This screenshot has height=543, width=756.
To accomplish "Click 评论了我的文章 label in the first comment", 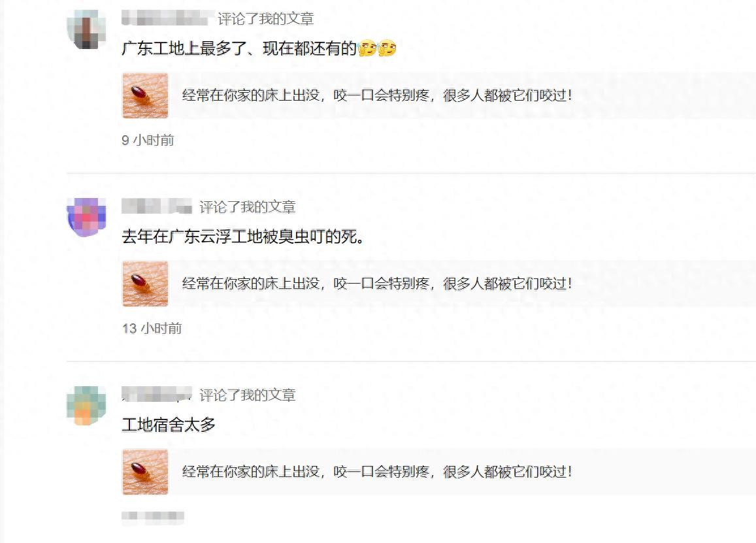I will tap(266, 19).
